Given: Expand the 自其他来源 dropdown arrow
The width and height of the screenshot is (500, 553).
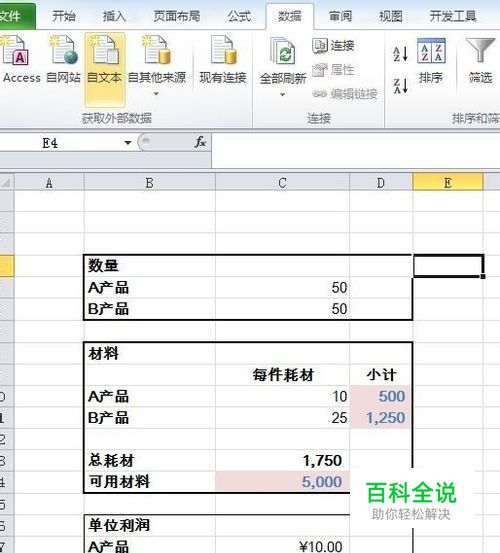Looking at the screenshot, I should pos(156,94).
